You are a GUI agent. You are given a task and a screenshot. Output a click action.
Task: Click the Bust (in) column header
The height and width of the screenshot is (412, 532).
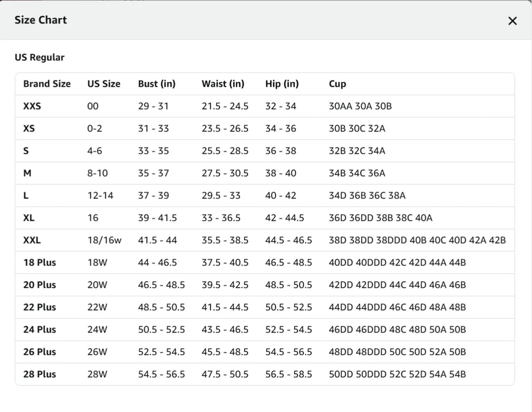157,84
